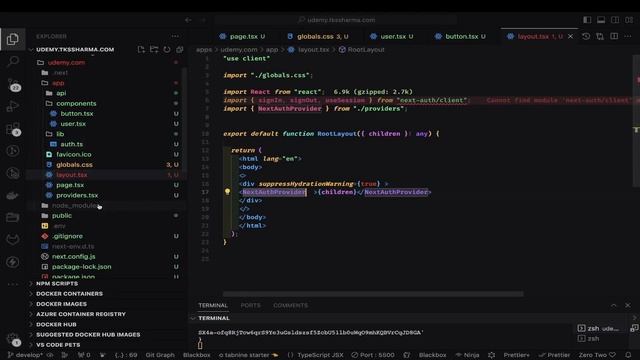
Task: Click the develop branch in status bar
Action: tap(25, 355)
